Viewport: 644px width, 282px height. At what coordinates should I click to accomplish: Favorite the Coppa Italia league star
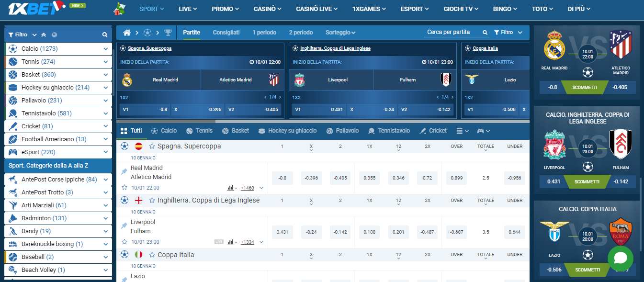click(152, 255)
